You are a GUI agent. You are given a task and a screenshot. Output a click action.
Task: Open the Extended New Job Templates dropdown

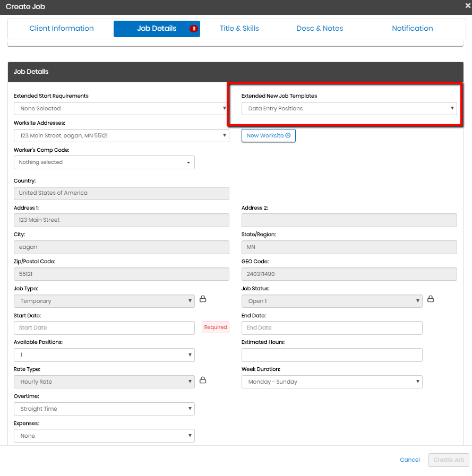coord(349,109)
